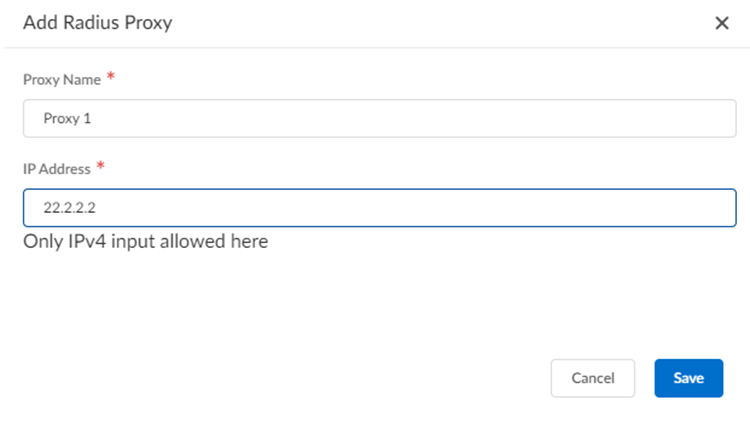Image resolution: width=750 pixels, height=429 pixels.
Task: Focus the Proxy Name input field
Action: click(380, 120)
